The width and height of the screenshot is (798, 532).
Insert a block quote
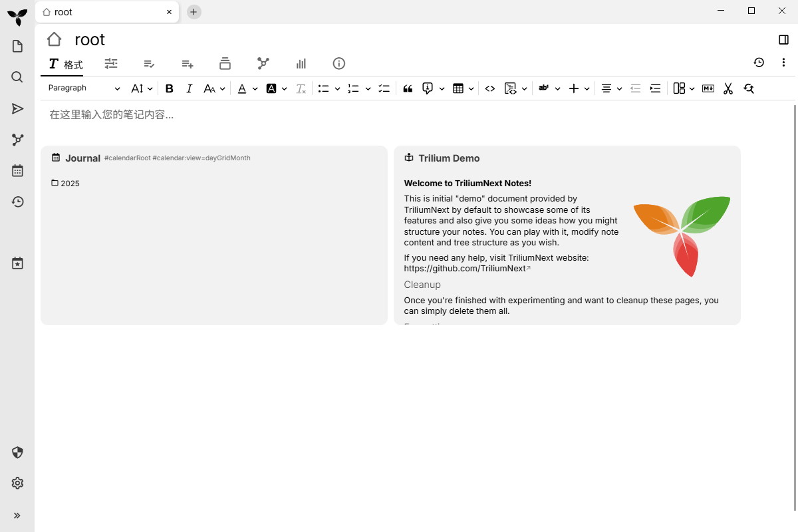pos(408,88)
